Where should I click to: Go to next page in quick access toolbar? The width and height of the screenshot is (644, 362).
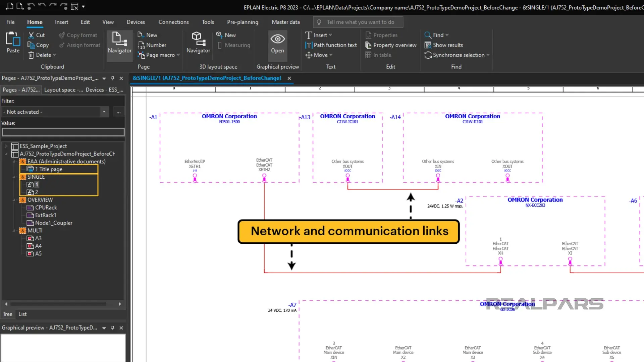click(x=20, y=6)
